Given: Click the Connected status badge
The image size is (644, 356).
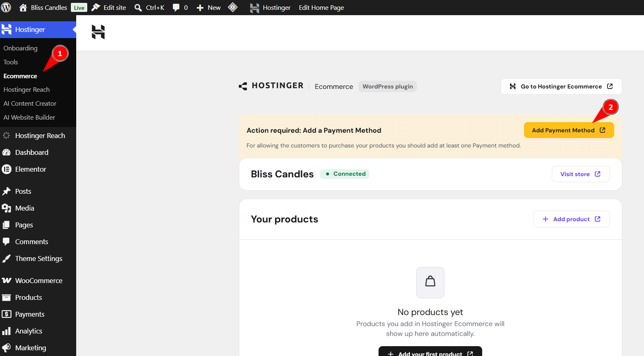Looking at the screenshot, I should (345, 174).
